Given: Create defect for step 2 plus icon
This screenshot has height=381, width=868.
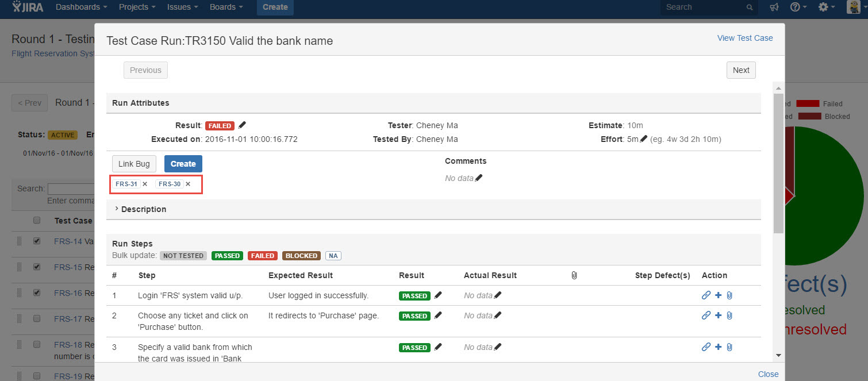Looking at the screenshot, I should coord(719,315).
